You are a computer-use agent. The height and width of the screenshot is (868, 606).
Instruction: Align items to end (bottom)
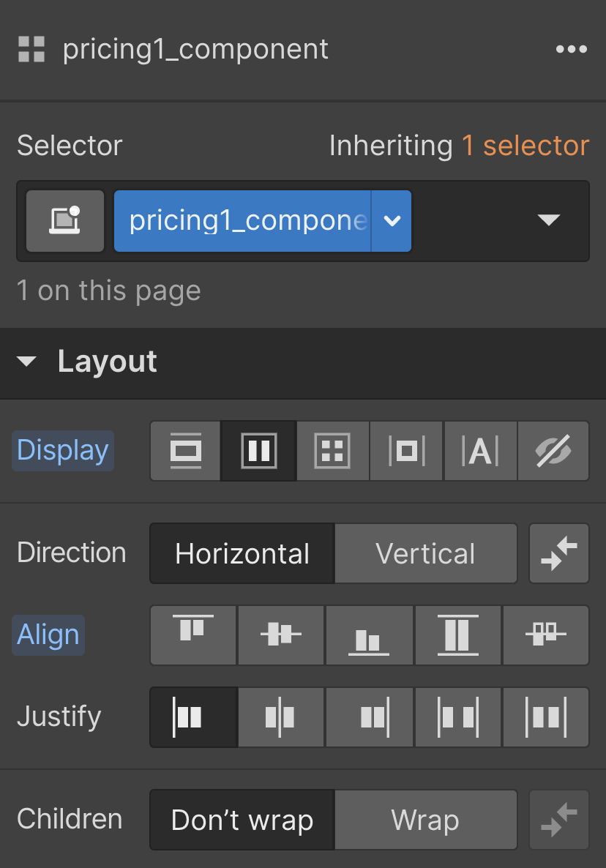pyautogui.click(x=369, y=635)
